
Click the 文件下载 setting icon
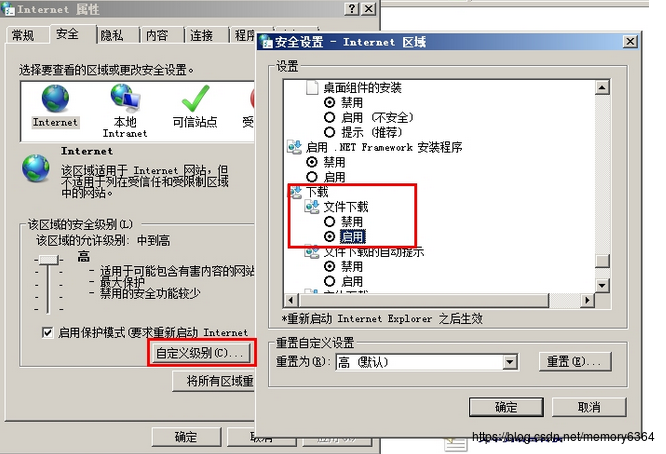click(x=312, y=207)
